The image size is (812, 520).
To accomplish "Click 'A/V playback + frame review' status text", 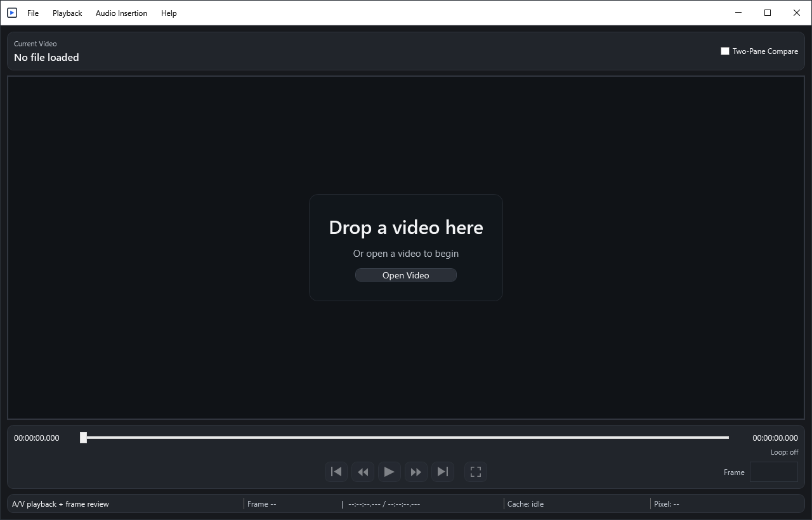I will point(60,504).
